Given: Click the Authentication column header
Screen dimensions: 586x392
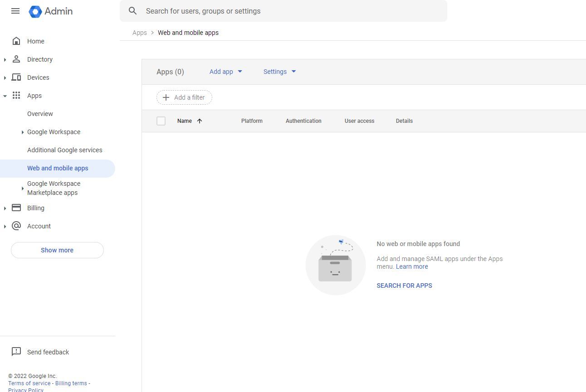Looking at the screenshot, I should click(x=303, y=121).
